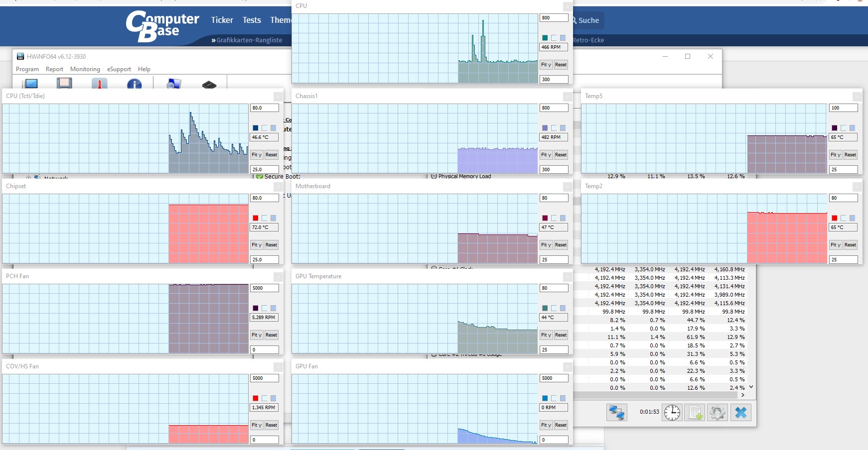Expand the Network tree item in HWiNFO64

pyautogui.click(x=28, y=178)
